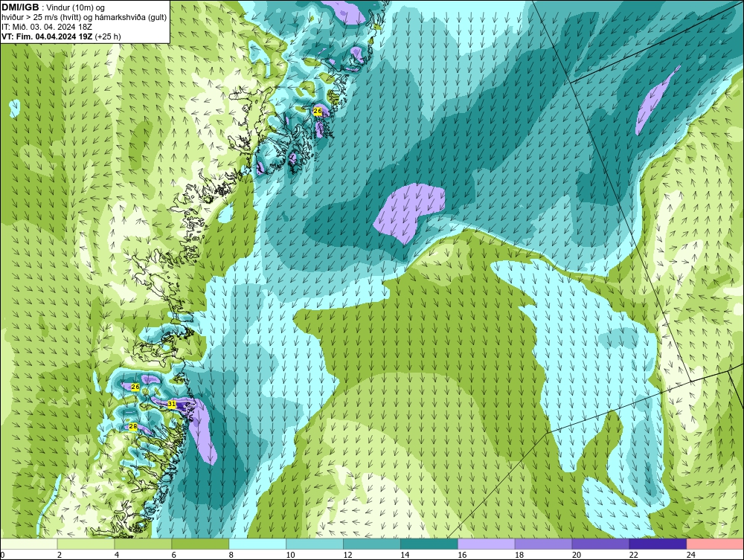Click the "DMI/IGB : Vindur (10m) og" title line
Screen dimensions: 744x560
pos(54,7)
